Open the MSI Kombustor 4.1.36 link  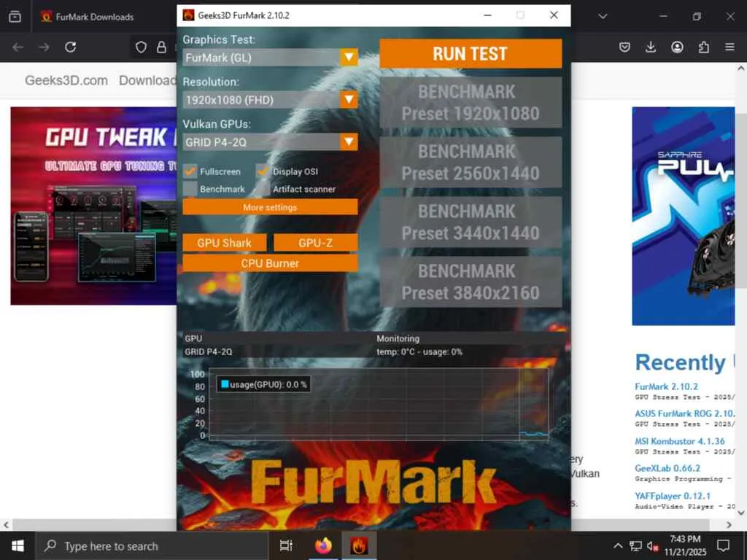pyautogui.click(x=680, y=441)
